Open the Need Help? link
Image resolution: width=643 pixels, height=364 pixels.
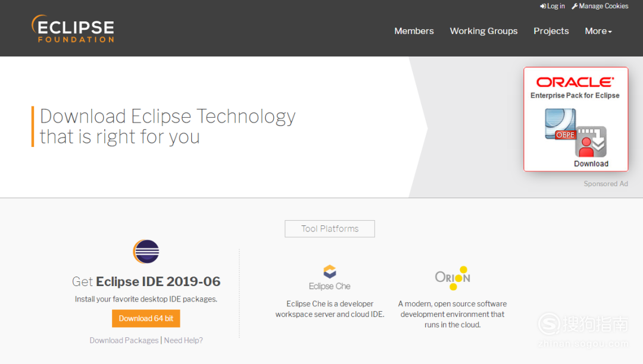coord(183,340)
